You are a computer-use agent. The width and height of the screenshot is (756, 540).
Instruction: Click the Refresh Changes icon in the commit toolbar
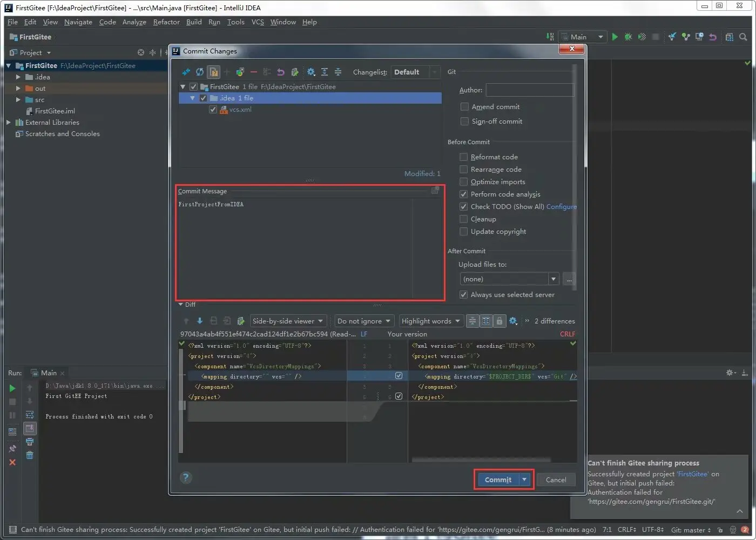tap(200, 72)
